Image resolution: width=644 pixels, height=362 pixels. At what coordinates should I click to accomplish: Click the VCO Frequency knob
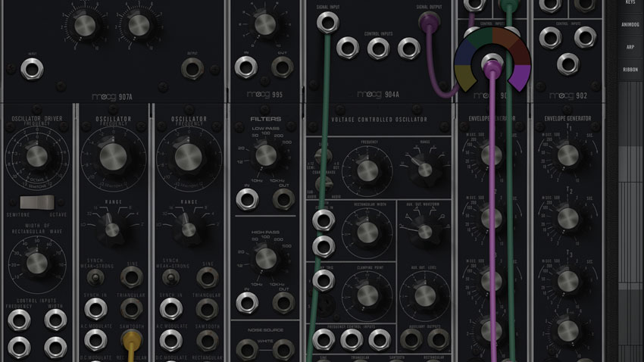click(x=367, y=170)
